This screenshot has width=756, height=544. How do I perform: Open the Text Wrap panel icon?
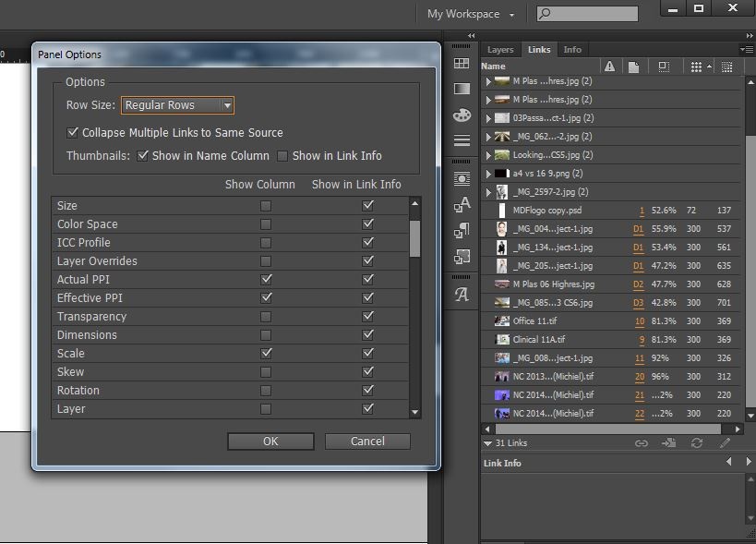(x=462, y=178)
